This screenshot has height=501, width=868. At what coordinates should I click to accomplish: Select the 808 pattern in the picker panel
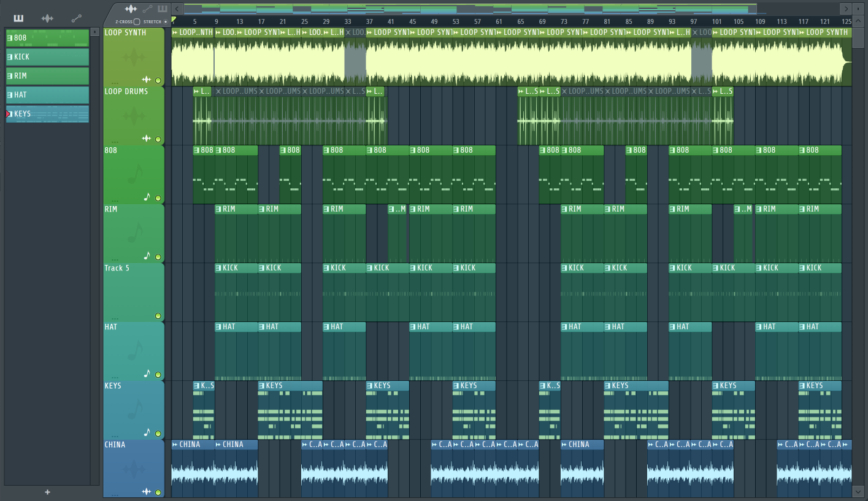[47, 37]
